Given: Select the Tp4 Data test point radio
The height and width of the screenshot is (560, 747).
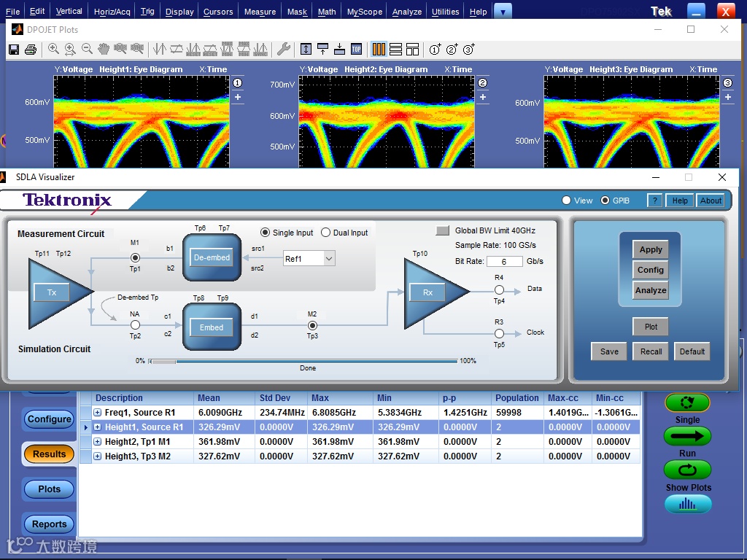Looking at the screenshot, I should [x=499, y=289].
